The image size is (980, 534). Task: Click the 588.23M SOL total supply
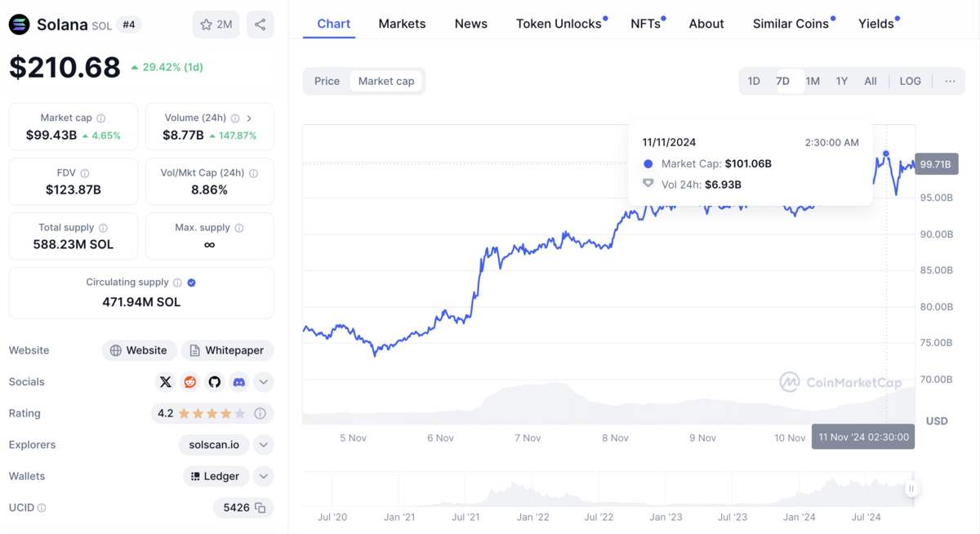point(73,244)
